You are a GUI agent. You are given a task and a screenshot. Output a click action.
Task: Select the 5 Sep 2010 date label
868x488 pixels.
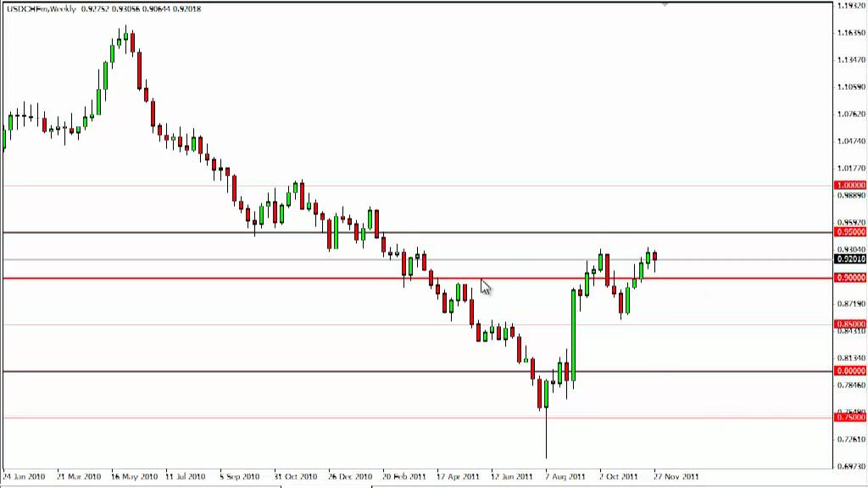(x=241, y=476)
